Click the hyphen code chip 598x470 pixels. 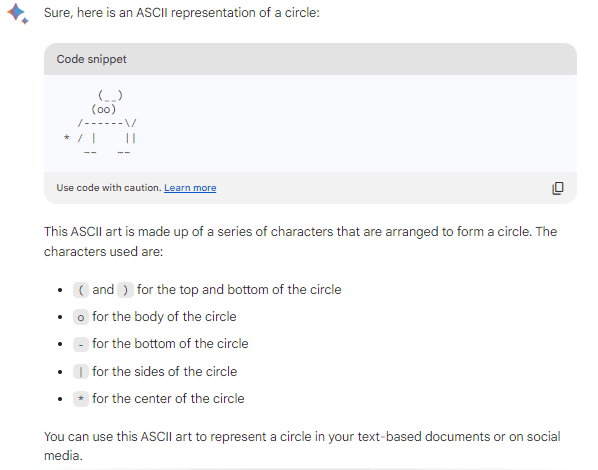click(81, 344)
